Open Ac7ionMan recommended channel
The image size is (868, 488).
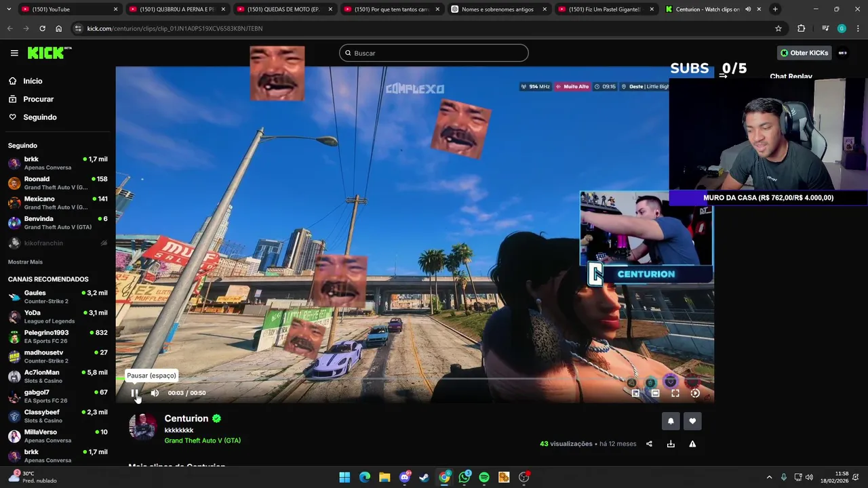pos(58,376)
